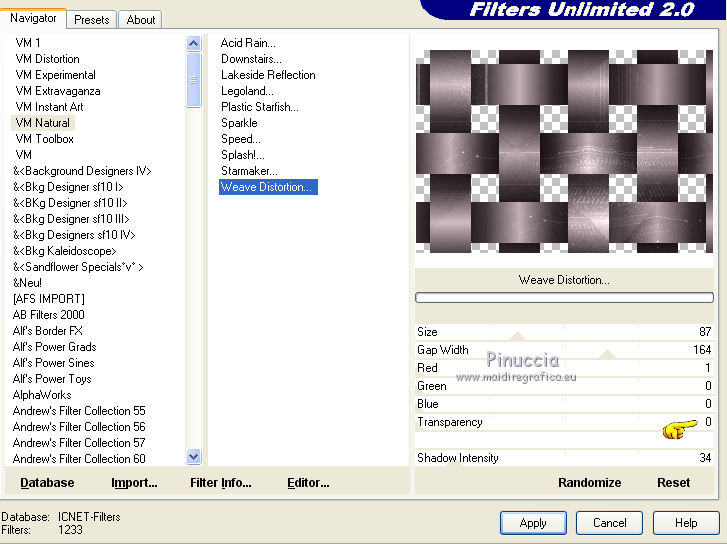Select the AlphaWorks category
The image size is (727, 544).
[x=42, y=395]
